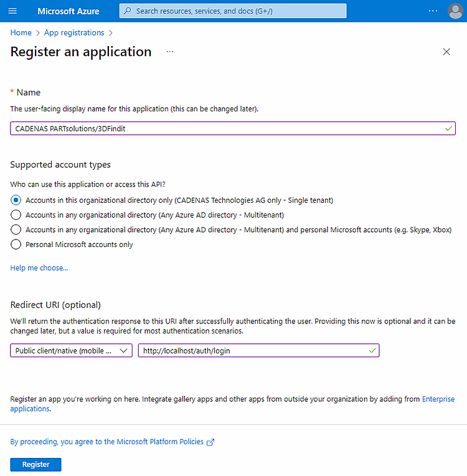Select Personal Microsoft accounts only
Viewport: 467px width, 476px height.
16,245
